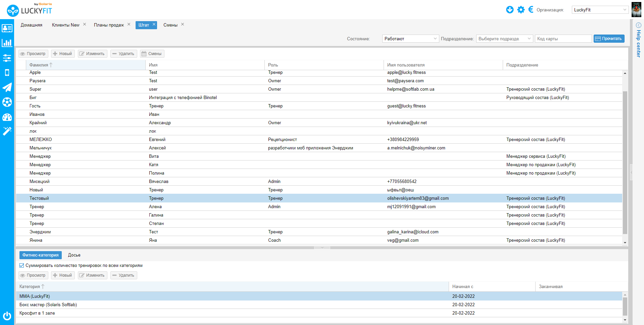Click the Прочитать button
The height and width of the screenshot is (325, 644).
pos(609,39)
